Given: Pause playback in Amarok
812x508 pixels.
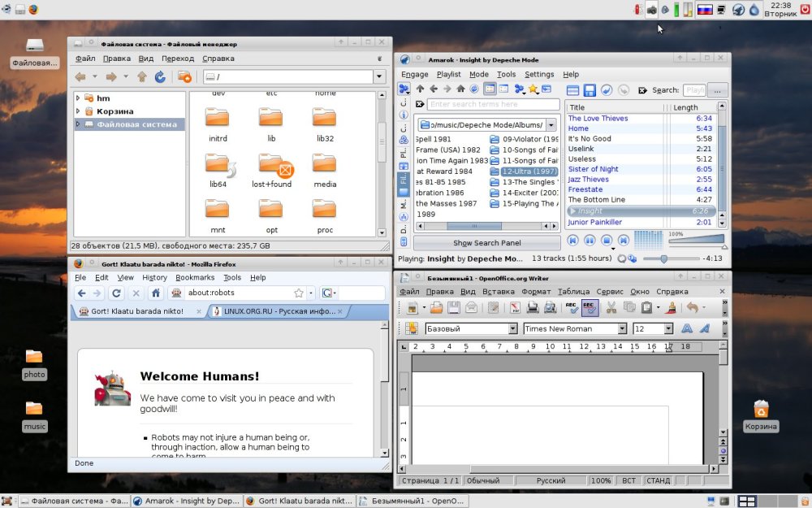Looking at the screenshot, I should click(590, 240).
